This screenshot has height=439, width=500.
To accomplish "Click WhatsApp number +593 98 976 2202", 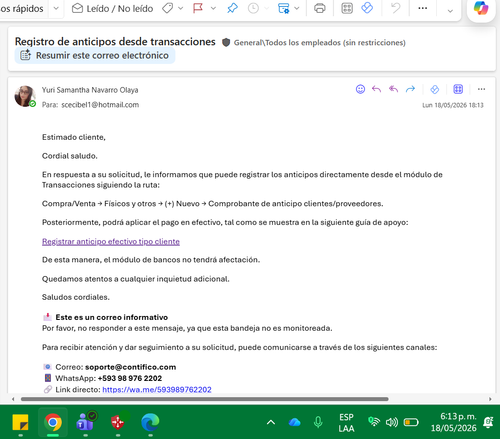I will (130, 378).
